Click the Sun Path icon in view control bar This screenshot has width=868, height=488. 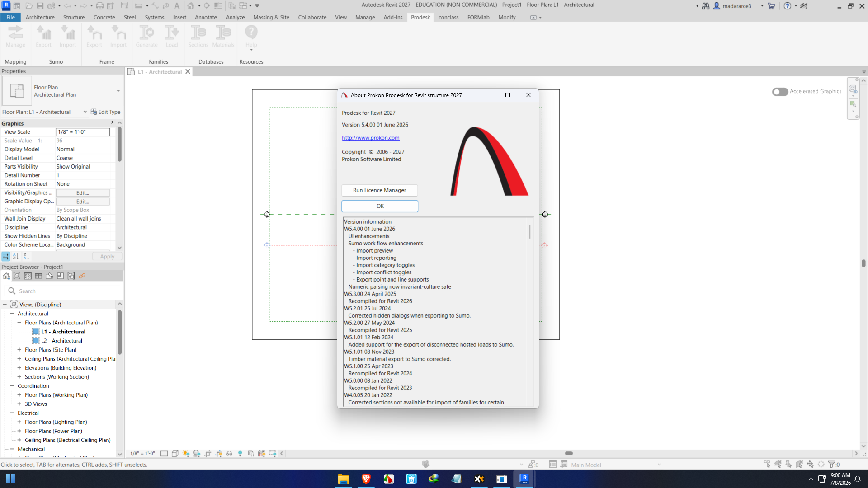(x=186, y=454)
